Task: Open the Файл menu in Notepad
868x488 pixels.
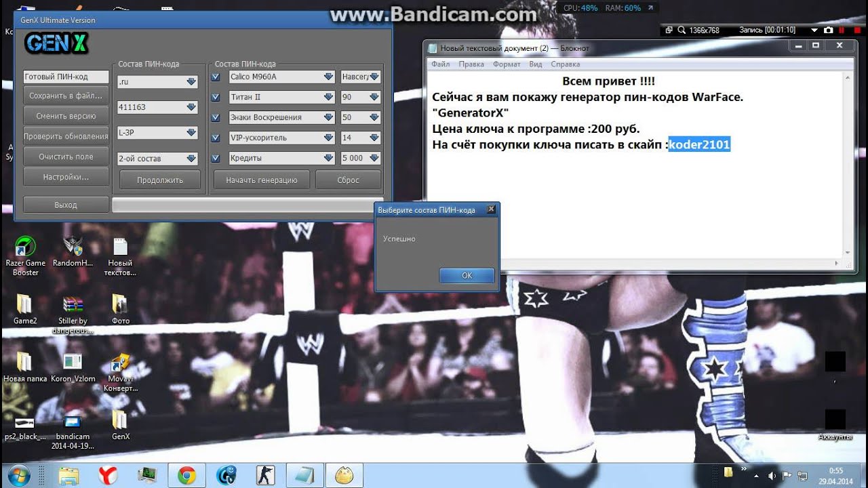Action: click(440, 64)
